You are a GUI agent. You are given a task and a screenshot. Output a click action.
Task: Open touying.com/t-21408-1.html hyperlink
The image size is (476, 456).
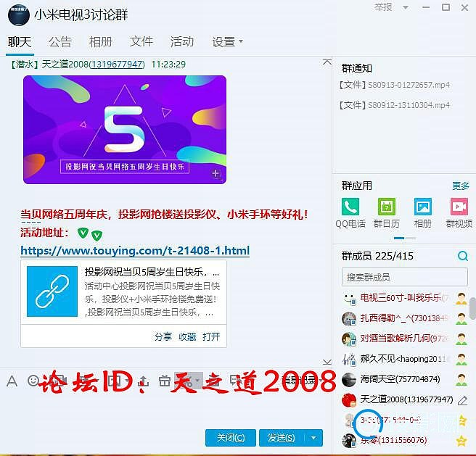[135, 251]
